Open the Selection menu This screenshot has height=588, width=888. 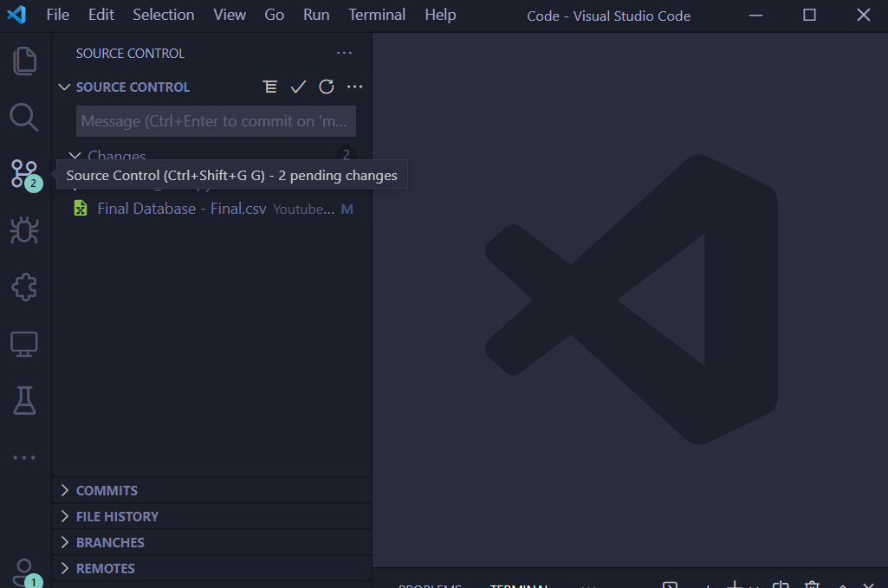click(164, 15)
